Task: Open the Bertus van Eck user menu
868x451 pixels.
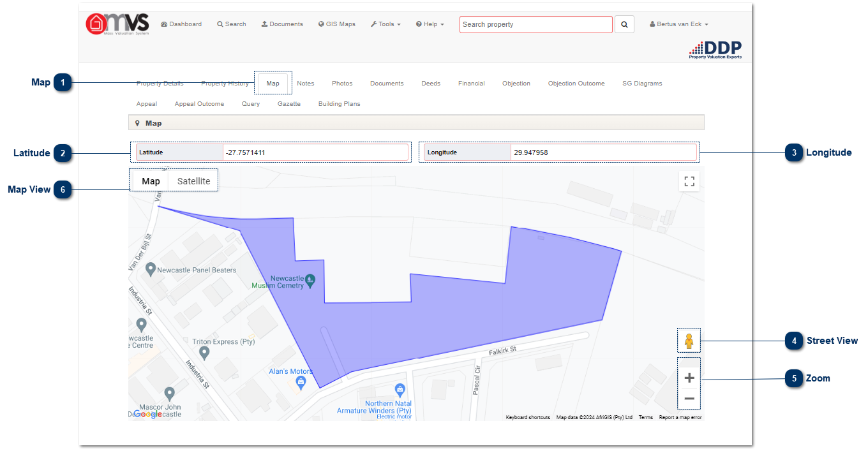Action: [x=678, y=24]
